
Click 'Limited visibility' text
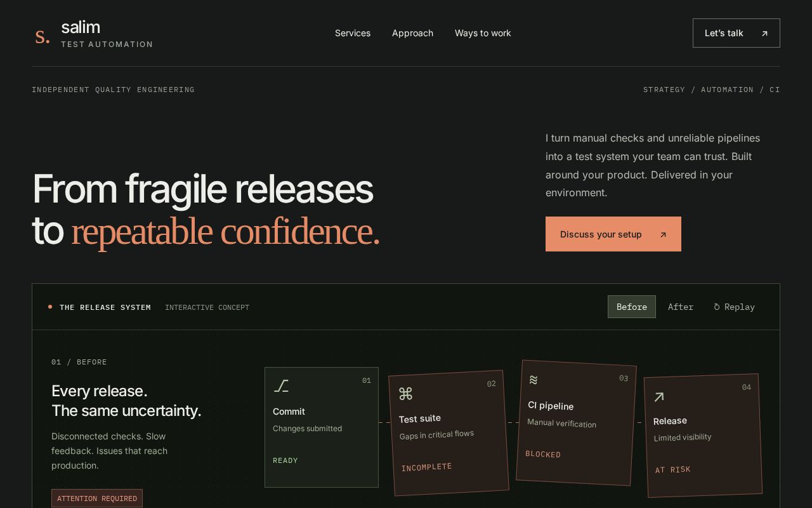tap(683, 438)
